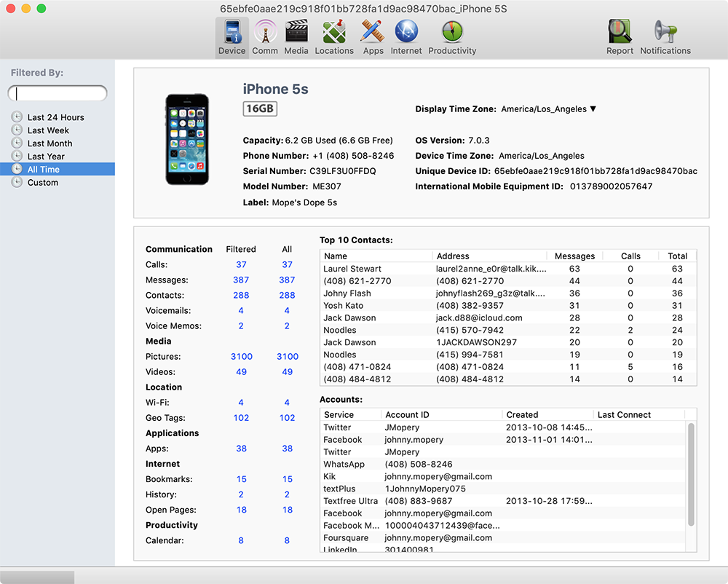
Task: Sort contacts by the Messages column header
Action: tap(575, 256)
